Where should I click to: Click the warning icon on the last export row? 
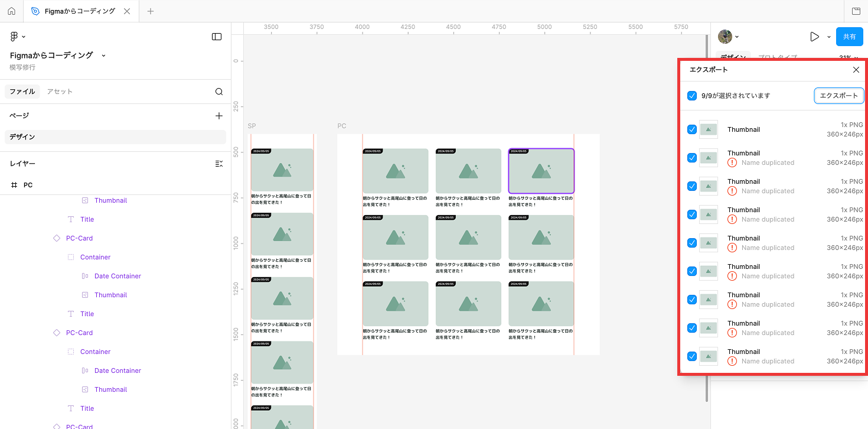(x=732, y=361)
